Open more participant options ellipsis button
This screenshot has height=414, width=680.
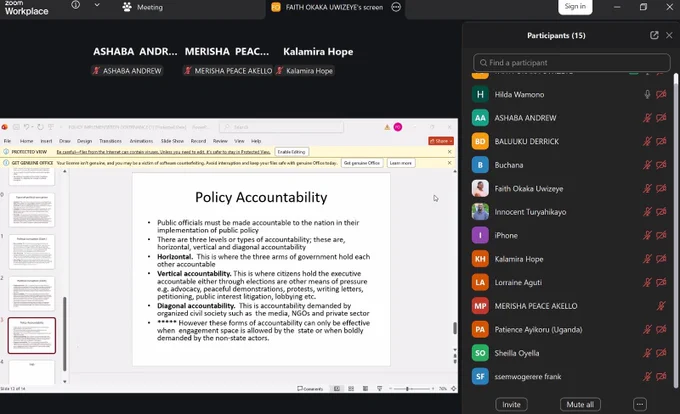point(640,404)
